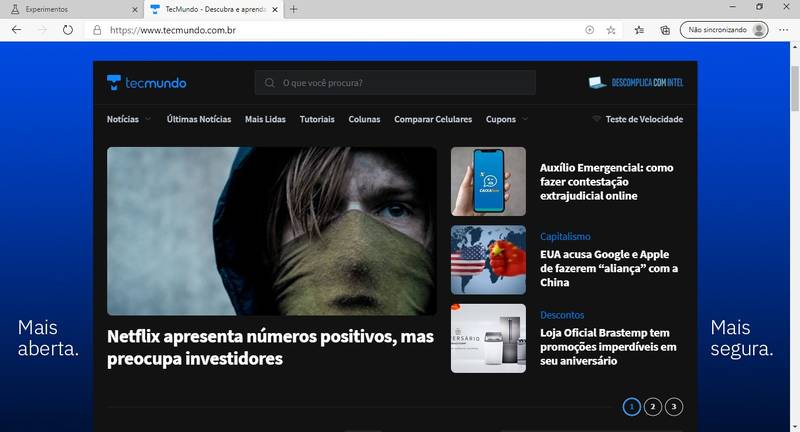Viewport: 800px width, 432px height.
Task: Open the Notícias menu item
Action: click(122, 119)
